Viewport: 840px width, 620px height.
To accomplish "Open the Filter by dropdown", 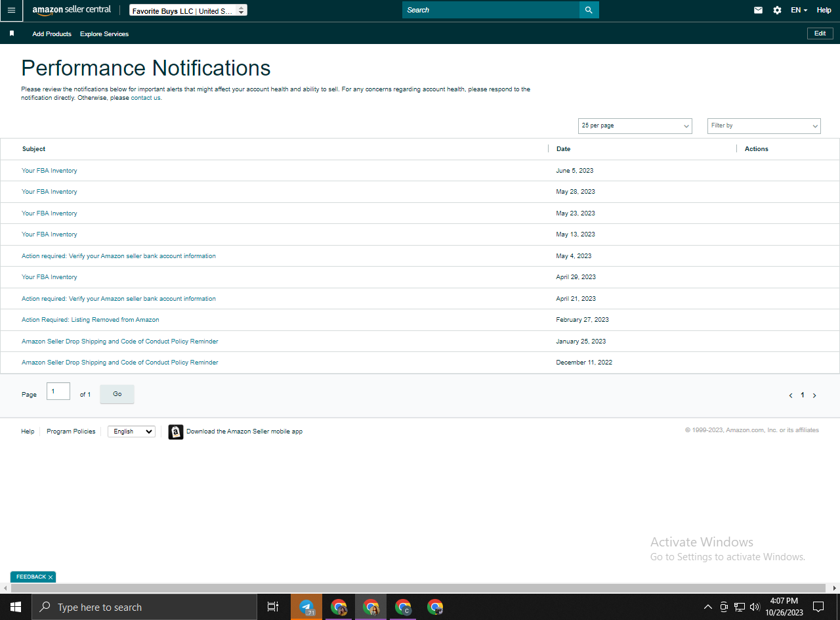I will click(764, 125).
